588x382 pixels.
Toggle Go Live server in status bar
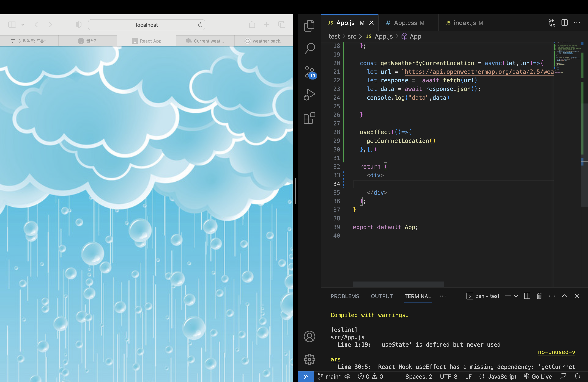pyautogui.click(x=538, y=376)
